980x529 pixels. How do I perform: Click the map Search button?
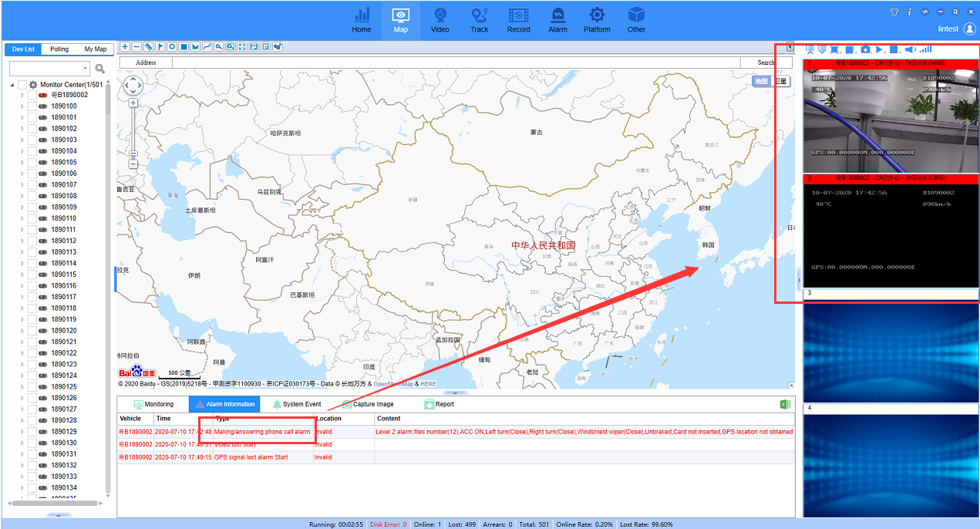tap(766, 62)
